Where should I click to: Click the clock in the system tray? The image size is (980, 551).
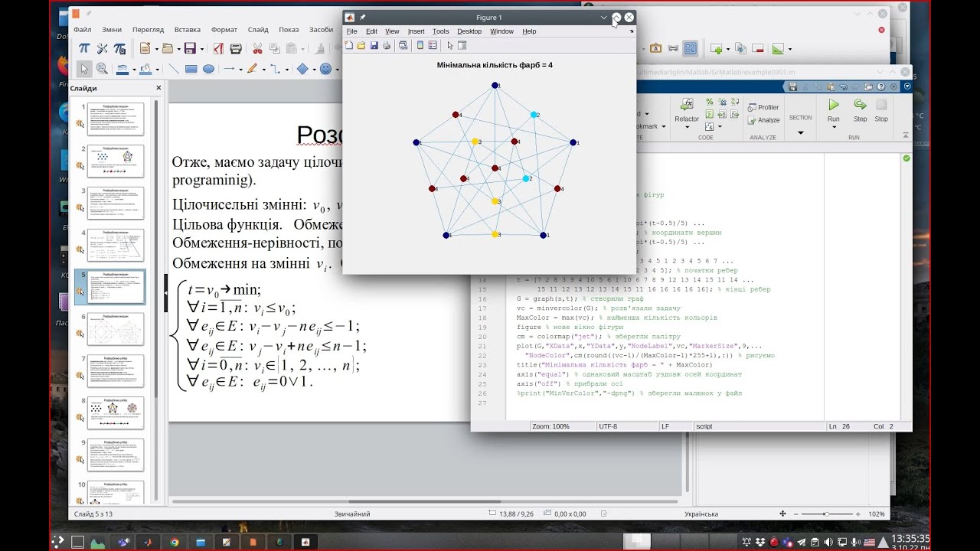tap(911, 543)
